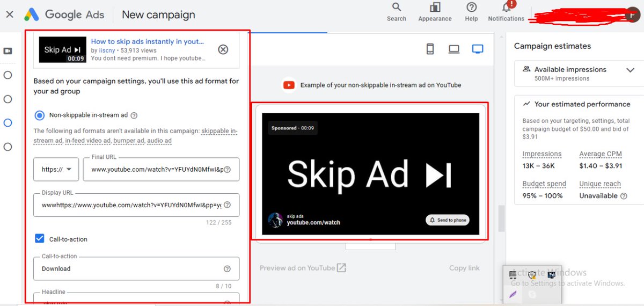
Task: Click the YouTube logo above ad preview
Action: click(289, 85)
